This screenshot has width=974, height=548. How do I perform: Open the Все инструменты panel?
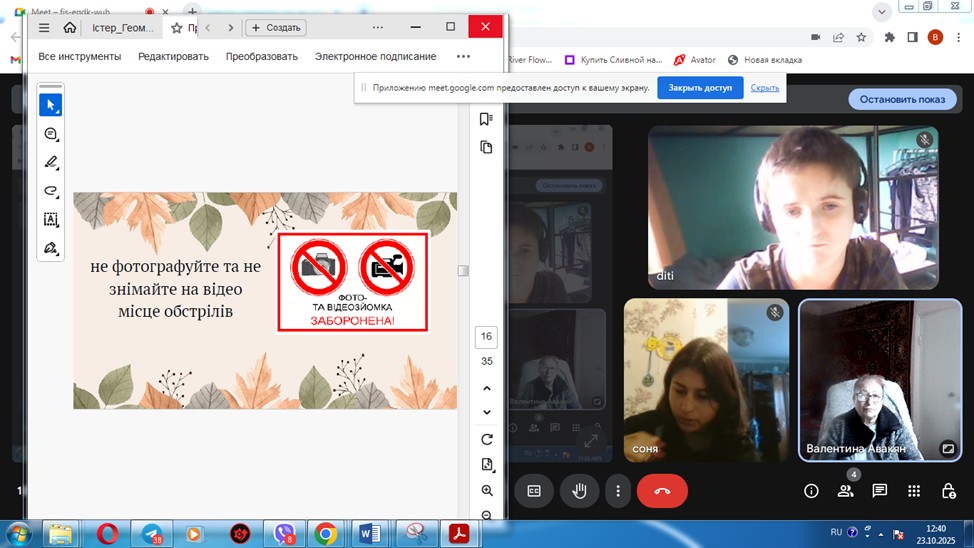click(80, 57)
